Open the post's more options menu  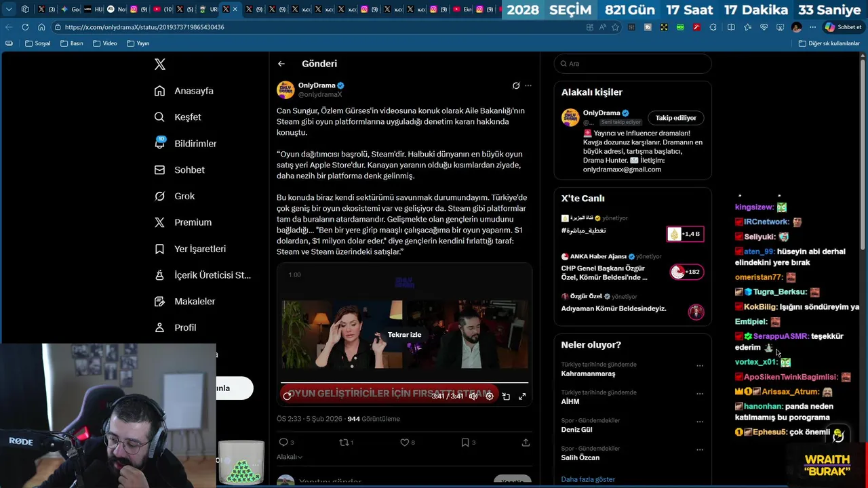(x=528, y=85)
